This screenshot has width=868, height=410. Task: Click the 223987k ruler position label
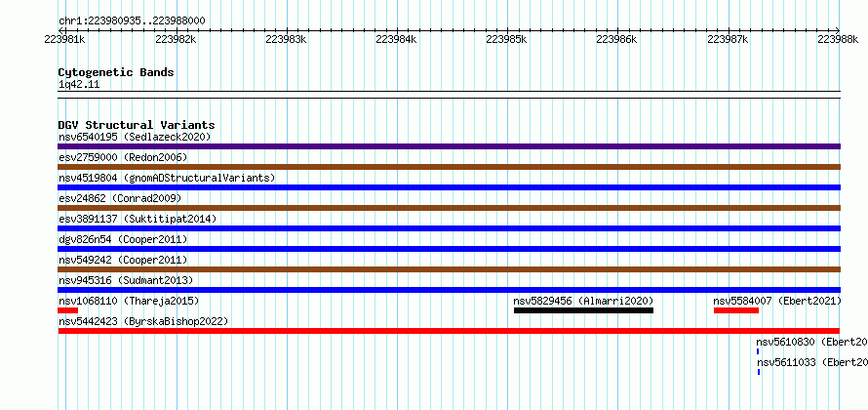point(728,39)
